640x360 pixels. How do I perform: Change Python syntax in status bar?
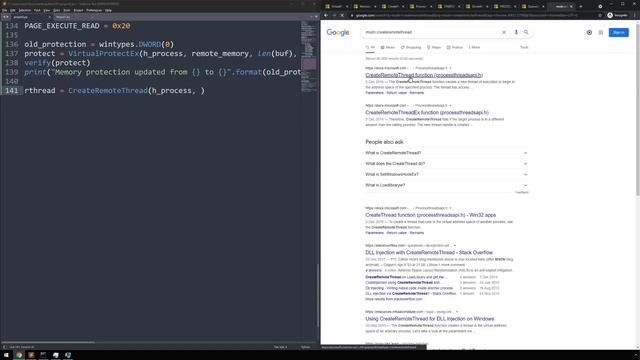coord(305,347)
